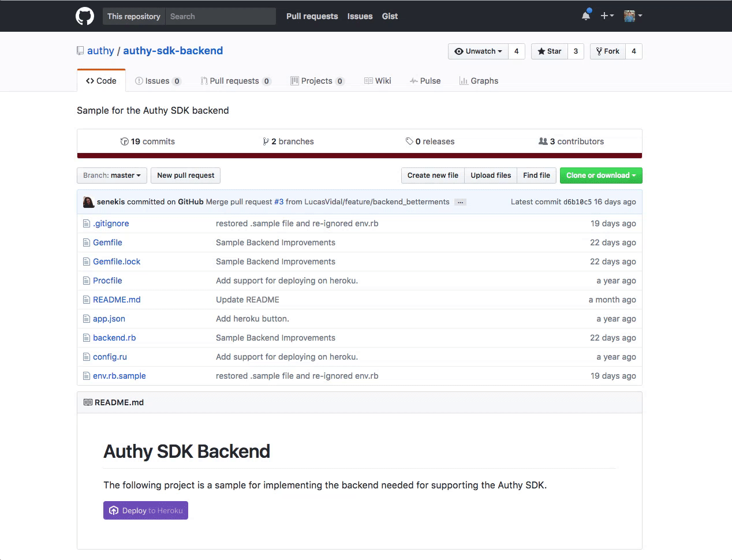Open the env.rb.sample file link
The width and height of the screenshot is (732, 560).
coord(119,376)
